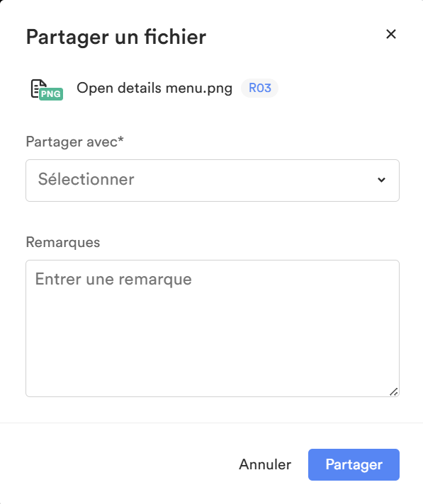
Task: Close the Partager un fichier dialog
Action: coord(391,34)
